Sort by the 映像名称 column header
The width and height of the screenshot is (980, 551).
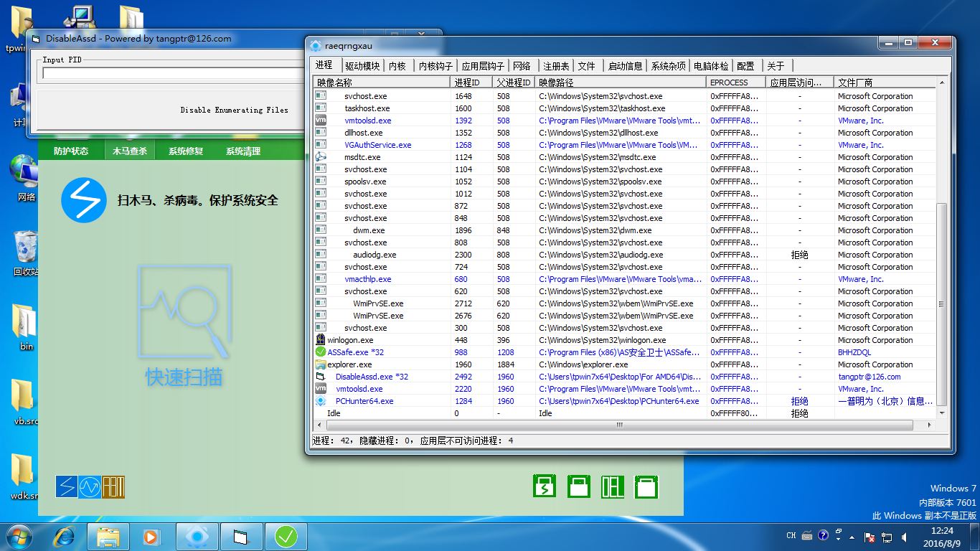pyautogui.click(x=382, y=83)
